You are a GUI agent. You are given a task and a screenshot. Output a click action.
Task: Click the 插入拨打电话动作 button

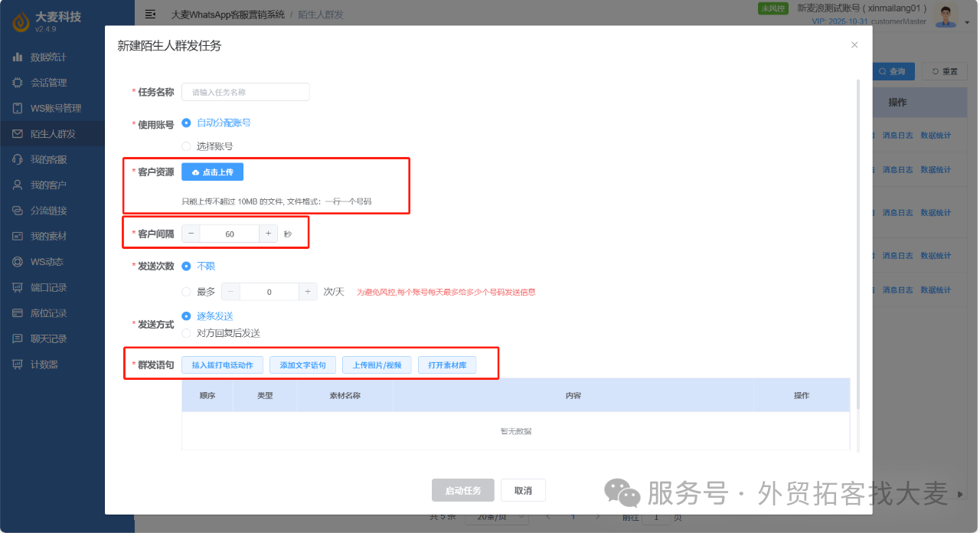(x=223, y=365)
